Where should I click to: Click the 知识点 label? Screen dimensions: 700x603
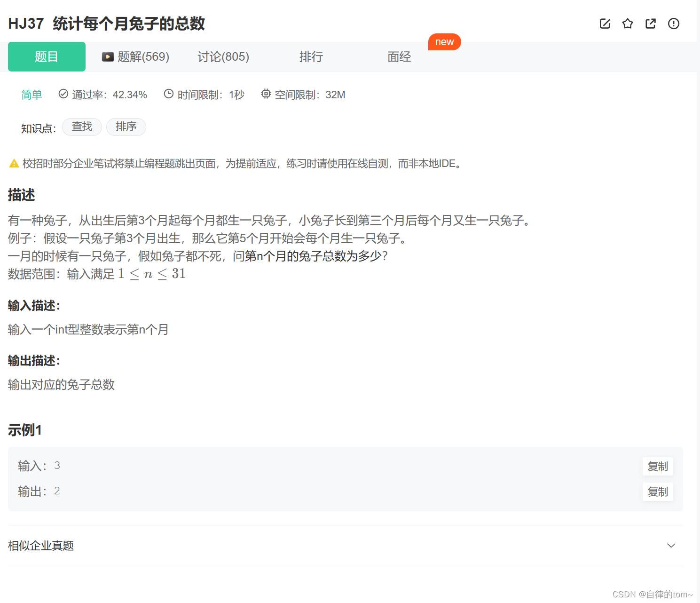coord(39,128)
